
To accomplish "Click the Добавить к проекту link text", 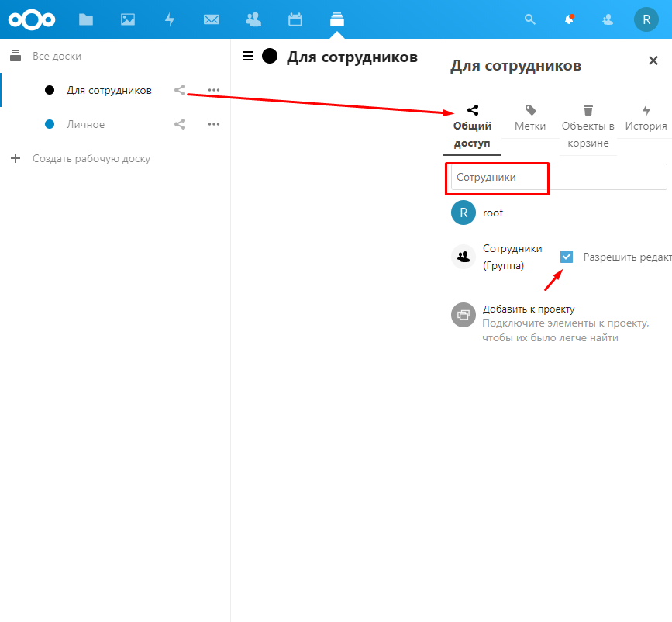I will click(529, 309).
